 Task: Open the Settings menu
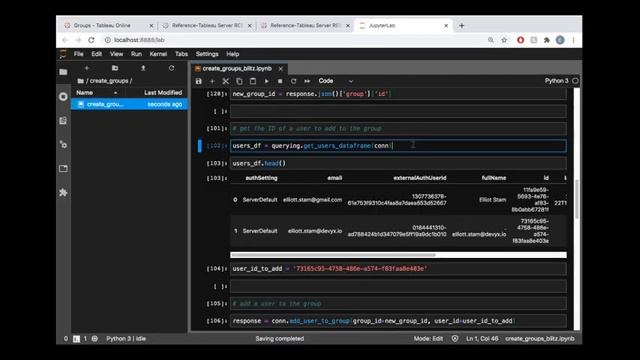(207, 54)
